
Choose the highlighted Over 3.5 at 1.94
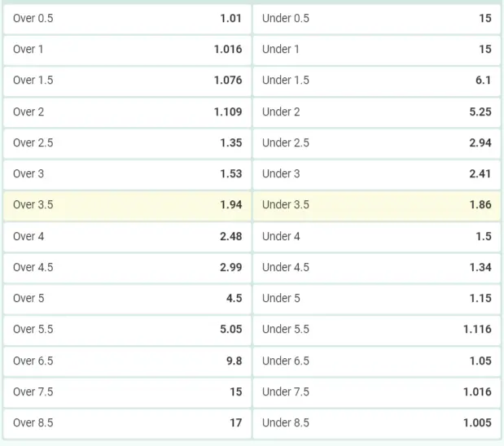click(x=127, y=205)
